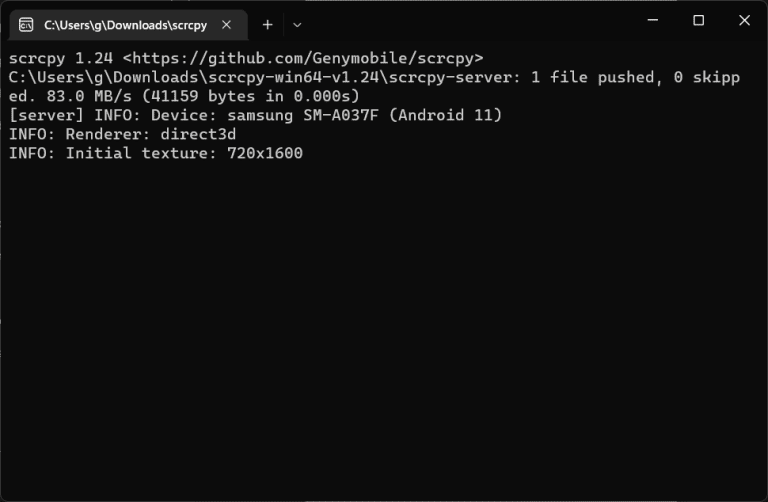Select the C:\Users\g\Downloads\scrcpy tab title

(x=125, y=25)
